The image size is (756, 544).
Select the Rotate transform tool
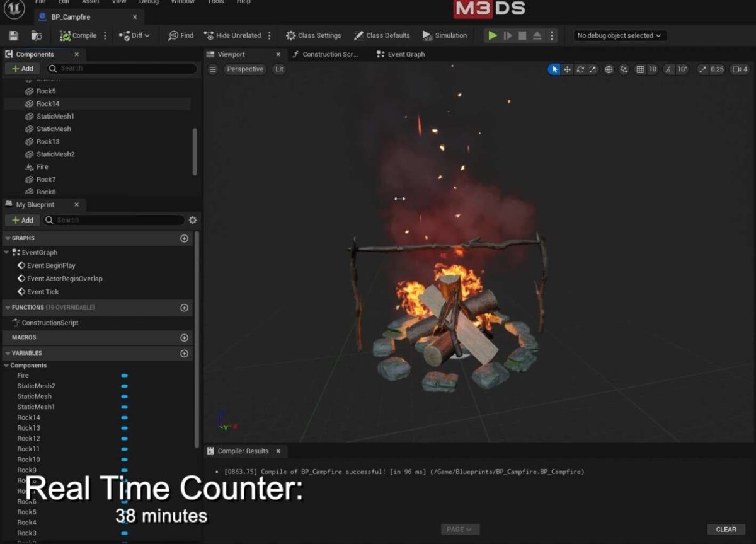click(580, 69)
